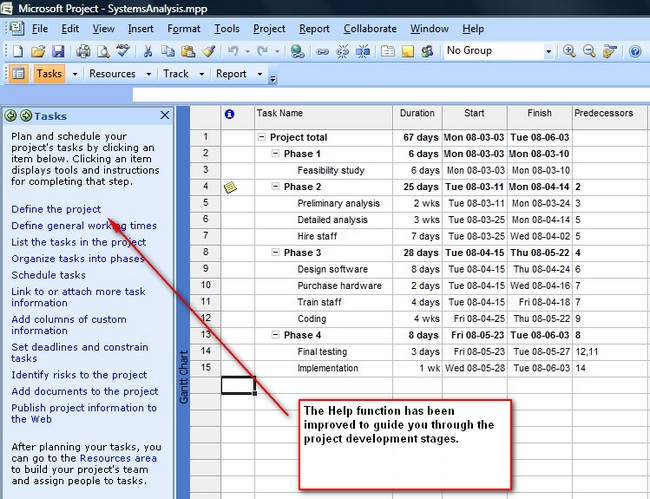Collapse the Phase 3 outline

(275, 252)
